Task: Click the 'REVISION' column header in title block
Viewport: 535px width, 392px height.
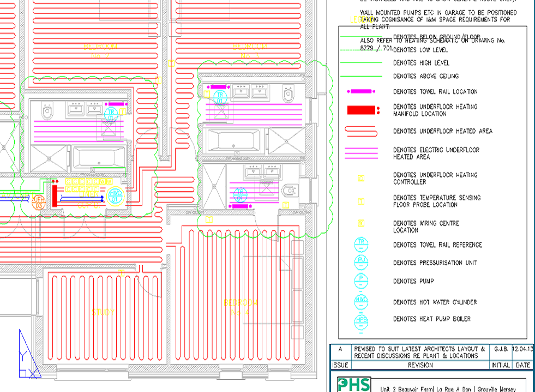Action: tap(419, 365)
